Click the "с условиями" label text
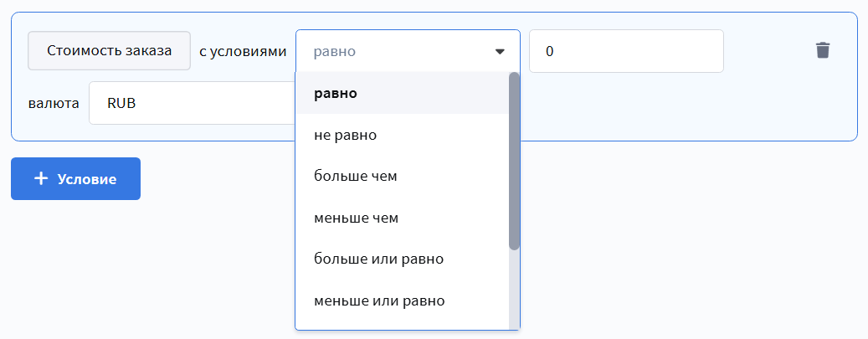 point(243,52)
